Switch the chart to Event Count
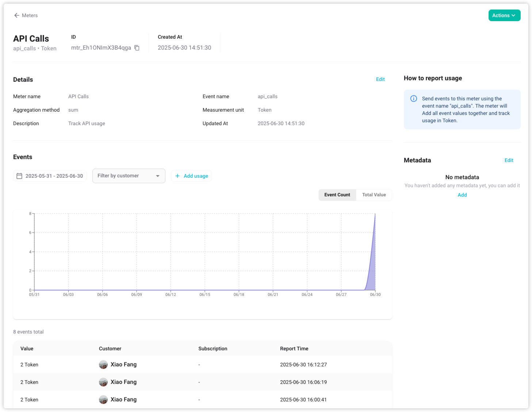The width and height of the screenshot is (532, 412). pyautogui.click(x=337, y=195)
